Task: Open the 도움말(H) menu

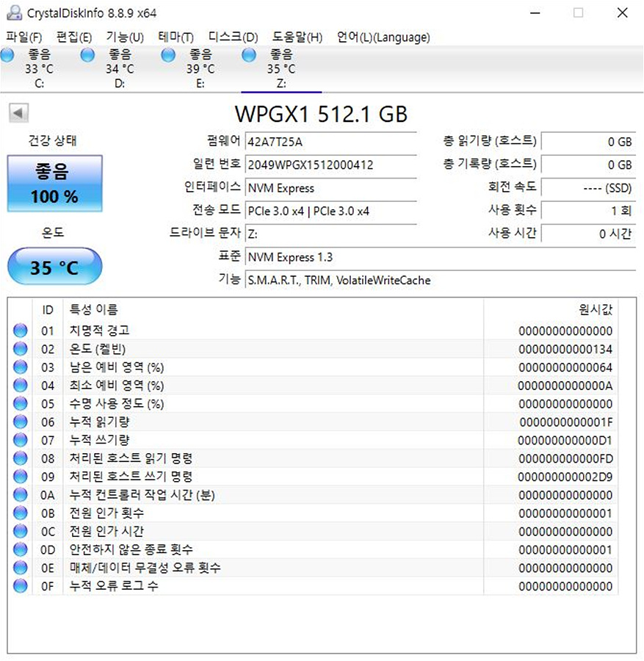Action: tap(297, 37)
